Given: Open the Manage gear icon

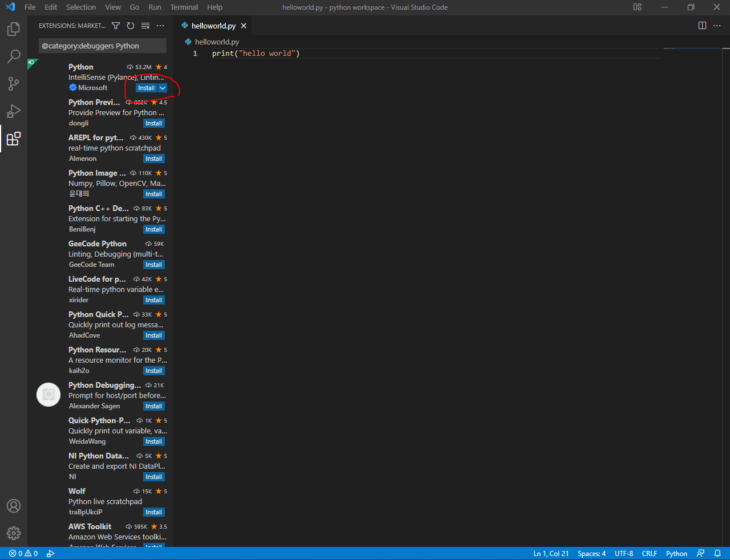Looking at the screenshot, I should pyautogui.click(x=14, y=533).
